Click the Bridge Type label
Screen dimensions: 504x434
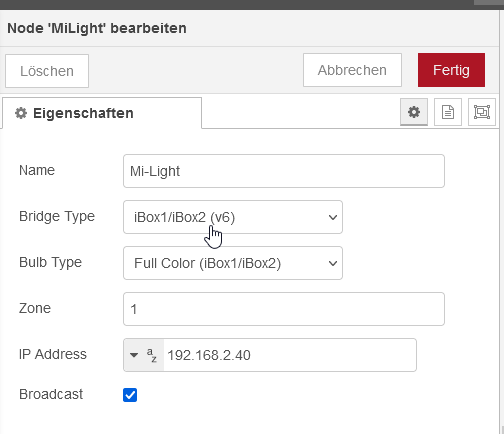(57, 217)
